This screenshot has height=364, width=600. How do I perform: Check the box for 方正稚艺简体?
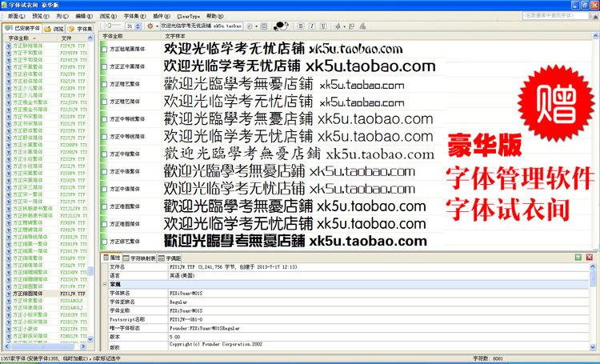click(104, 102)
